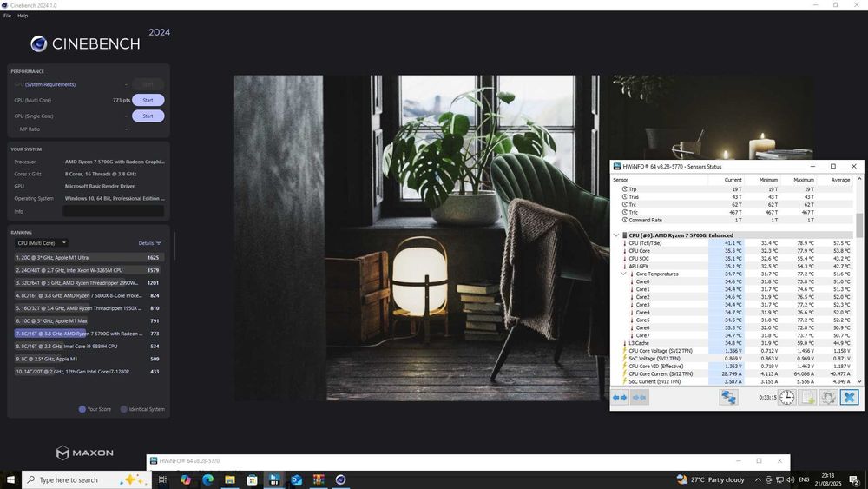Click the Your Score legend dot
Image resolution: width=868 pixels, height=489 pixels.
point(82,409)
